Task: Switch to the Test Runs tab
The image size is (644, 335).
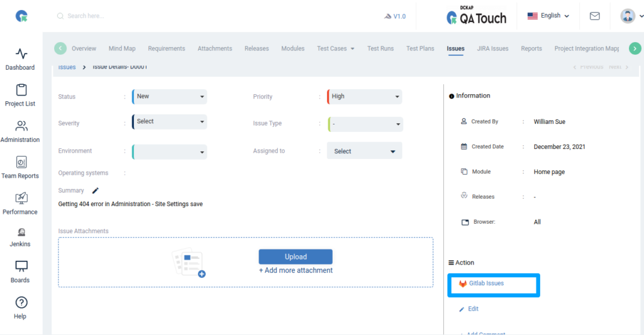Action: click(x=380, y=48)
